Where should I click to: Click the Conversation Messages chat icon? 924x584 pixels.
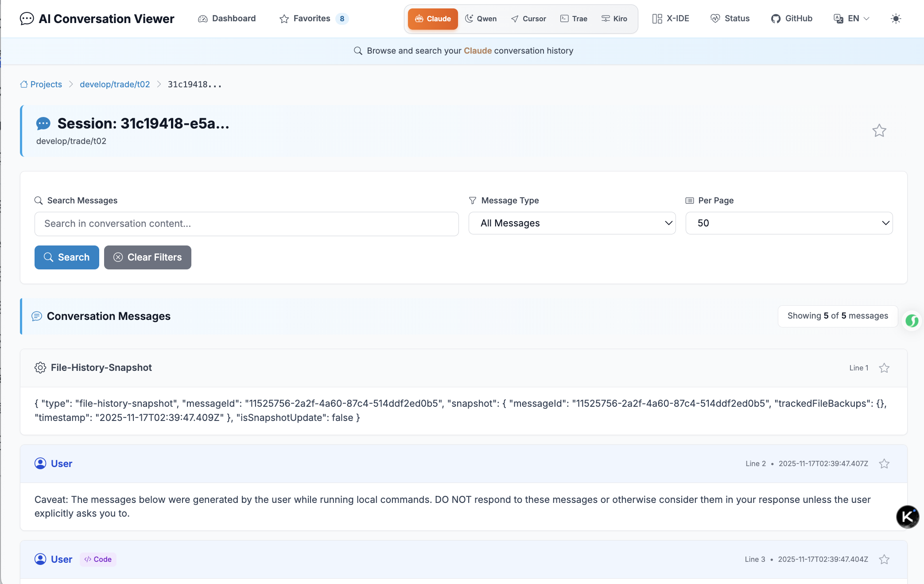[37, 316]
